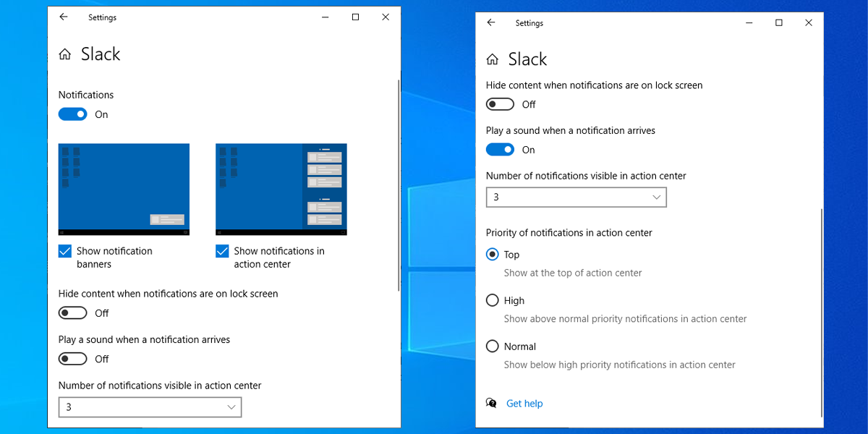The image size is (868, 434).
Task: Disable the Play a sound toggle that is On
Action: click(x=500, y=150)
